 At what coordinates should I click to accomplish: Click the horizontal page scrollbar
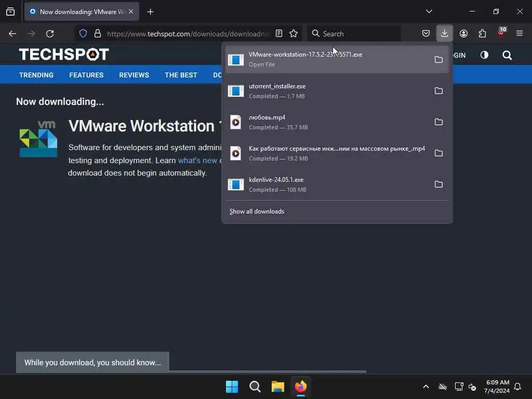(192, 372)
